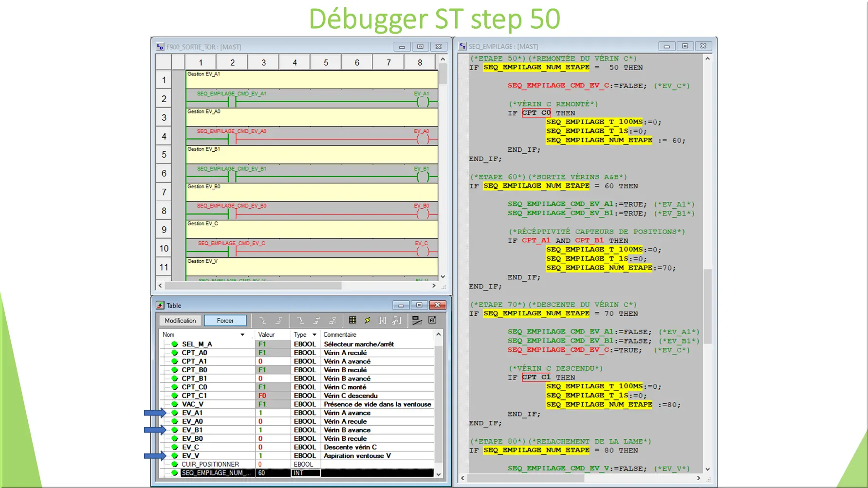Toggle the green indicator next to SEL_M_A

point(174,344)
